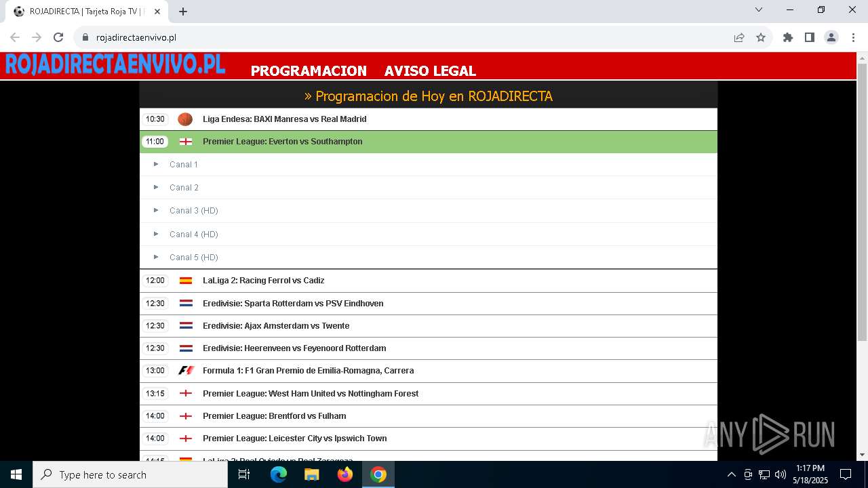Click the England flag for Brentford vs Fulham
Image resolution: width=868 pixels, height=488 pixels.
pos(186,416)
